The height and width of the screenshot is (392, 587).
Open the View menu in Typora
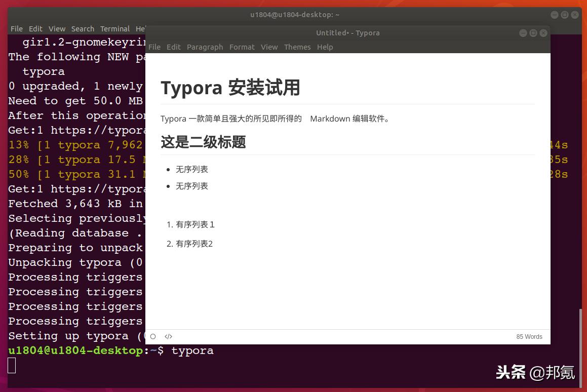point(269,47)
